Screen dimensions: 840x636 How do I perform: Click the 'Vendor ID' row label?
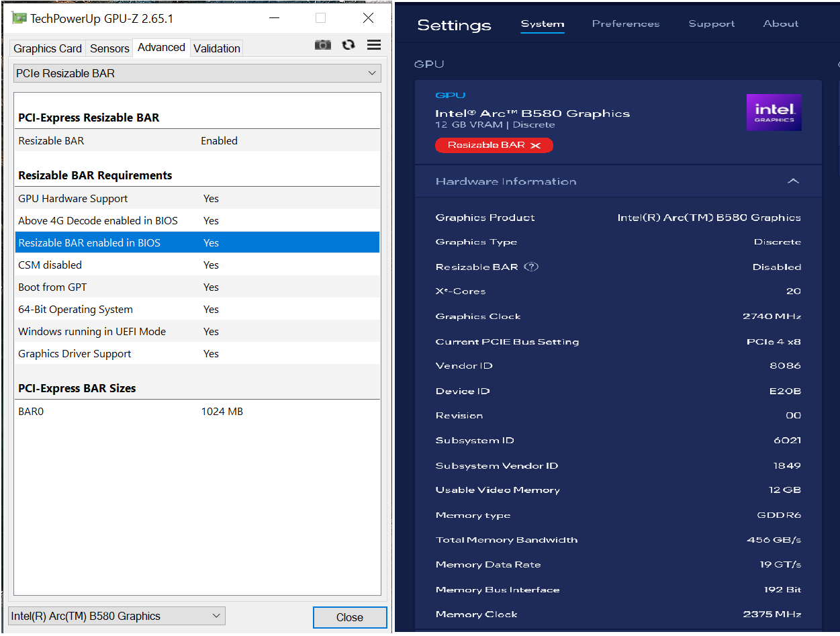tap(464, 366)
